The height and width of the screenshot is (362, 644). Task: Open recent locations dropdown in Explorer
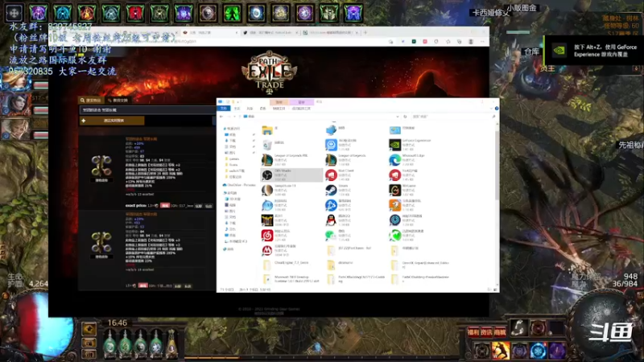(x=234, y=117)
